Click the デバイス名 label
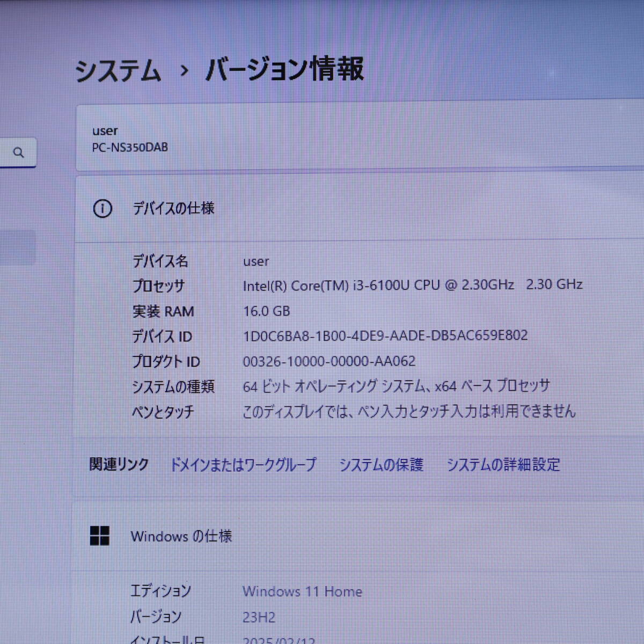 tap(160, 261)
